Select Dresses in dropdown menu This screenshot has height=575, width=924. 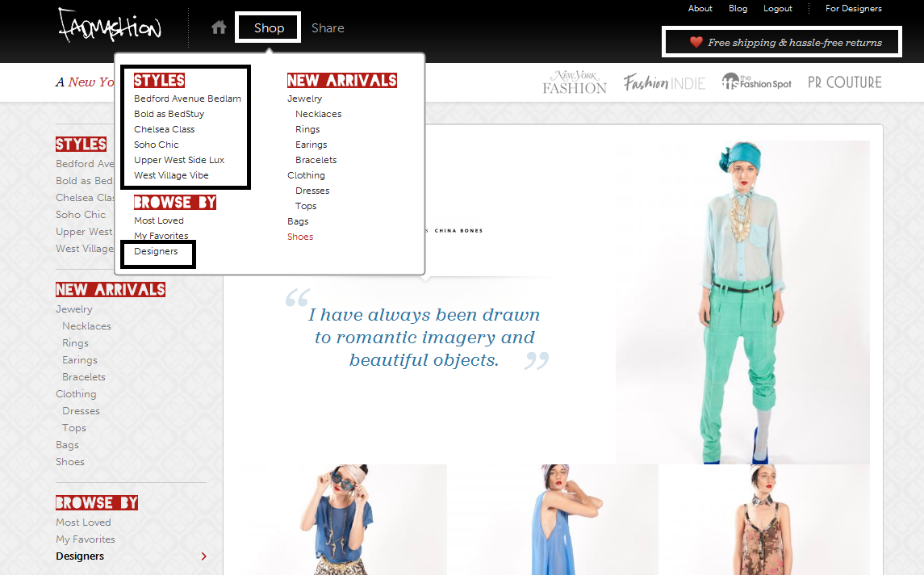coord(312,191)
